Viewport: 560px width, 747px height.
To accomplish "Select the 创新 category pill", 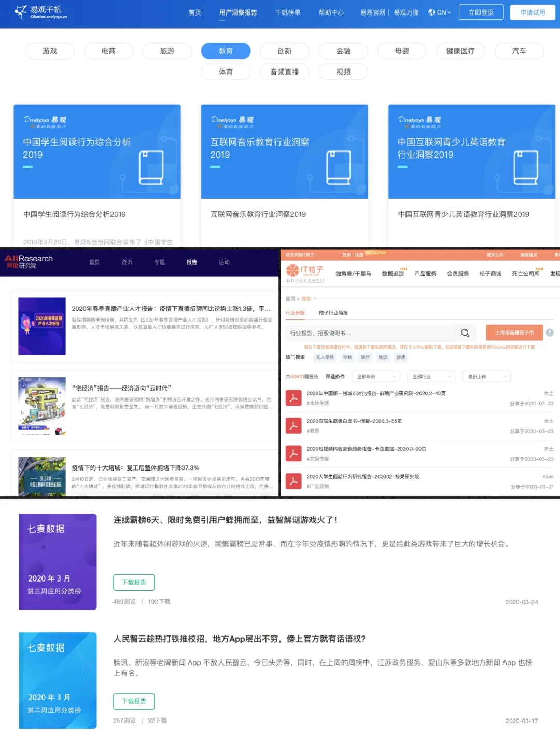I will point(284,51).
